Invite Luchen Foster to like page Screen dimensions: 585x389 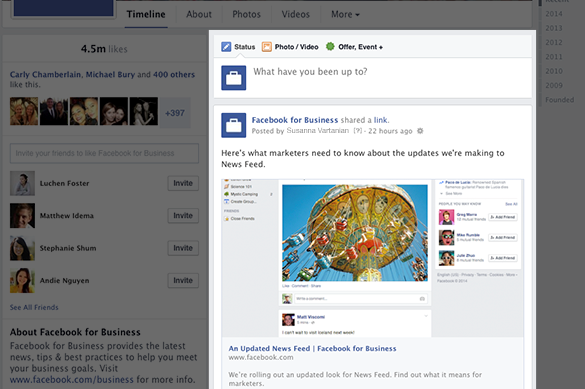183,183
